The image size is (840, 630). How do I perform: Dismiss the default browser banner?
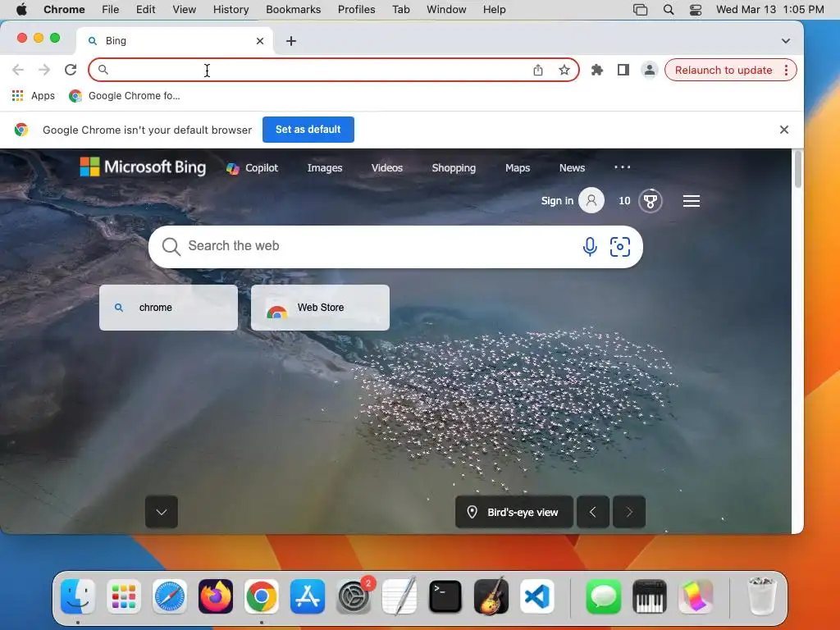783,130
